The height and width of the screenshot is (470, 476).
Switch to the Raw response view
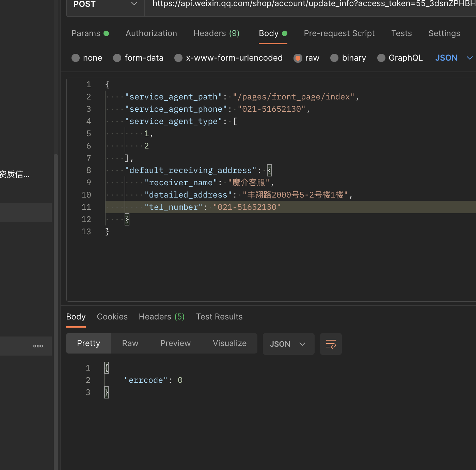130,343
